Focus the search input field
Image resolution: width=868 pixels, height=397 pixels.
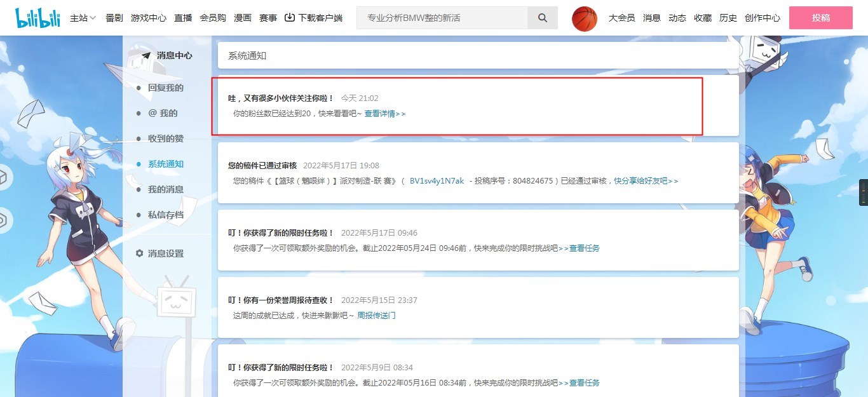(x=442, y=18)
